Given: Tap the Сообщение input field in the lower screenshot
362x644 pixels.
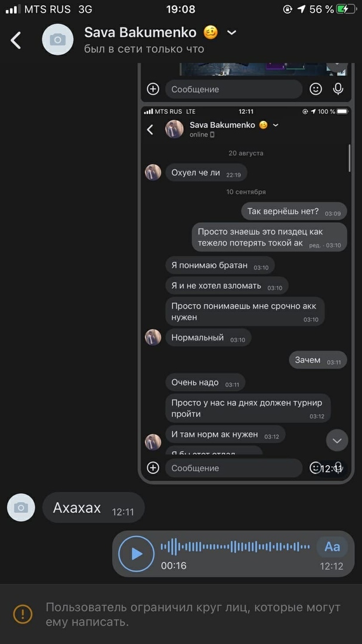Looking at the screenshot, I should click(233, 468).
